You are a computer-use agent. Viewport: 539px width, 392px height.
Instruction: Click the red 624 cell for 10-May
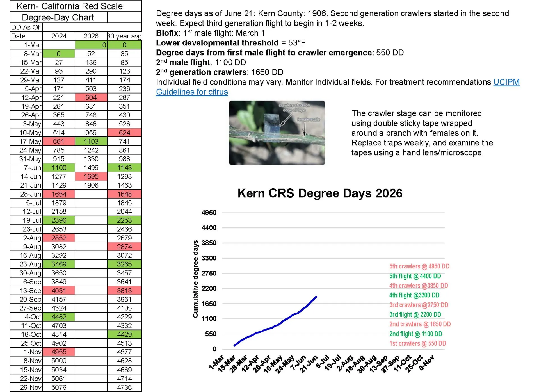124,133
